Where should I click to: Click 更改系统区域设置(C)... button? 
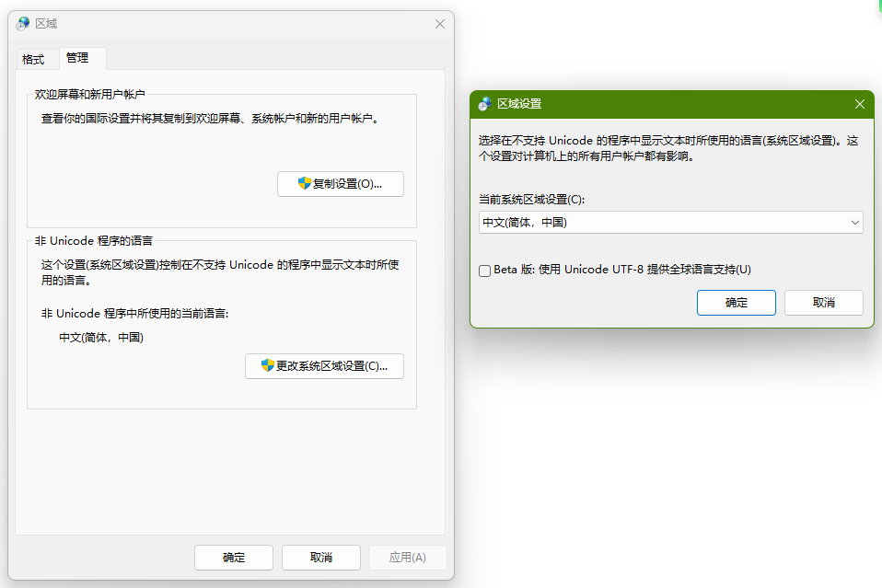325,366
